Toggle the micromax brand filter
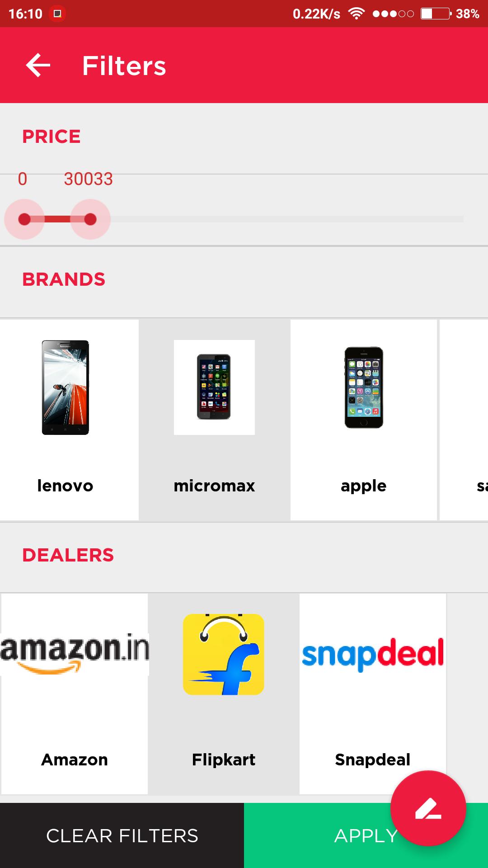Viewport: 488px width, 868px height. pos(214,486)
